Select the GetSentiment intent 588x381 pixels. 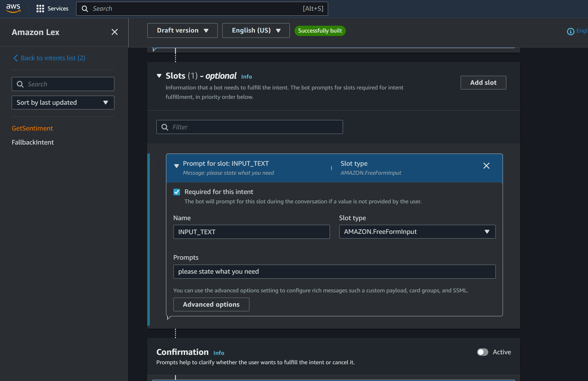(32, 128)
